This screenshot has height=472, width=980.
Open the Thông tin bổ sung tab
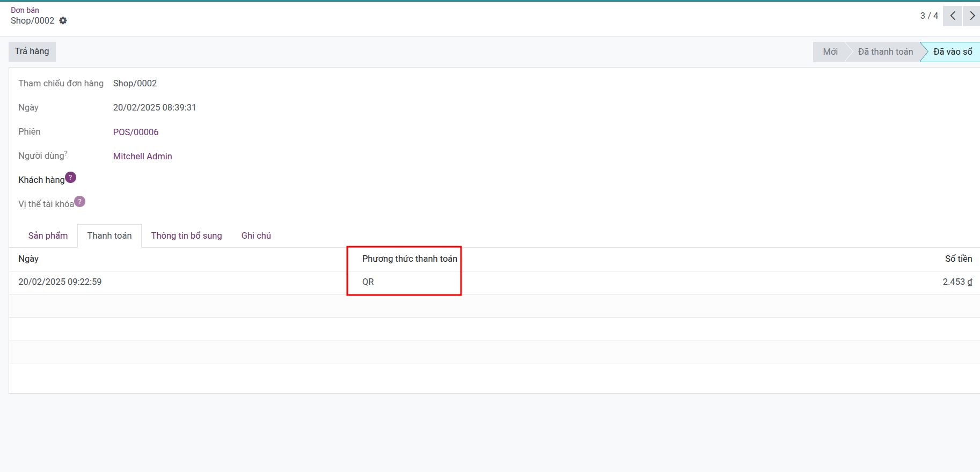tap(186, 235)
